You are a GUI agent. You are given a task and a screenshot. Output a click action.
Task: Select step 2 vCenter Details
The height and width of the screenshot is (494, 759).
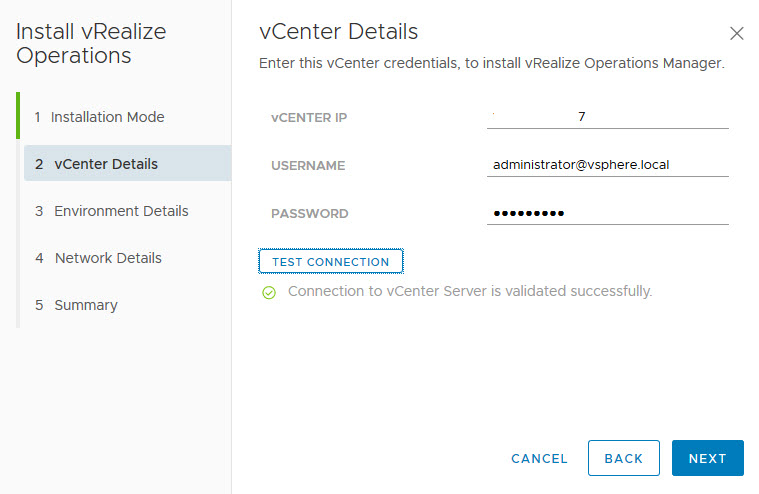[x=105, y=164]
